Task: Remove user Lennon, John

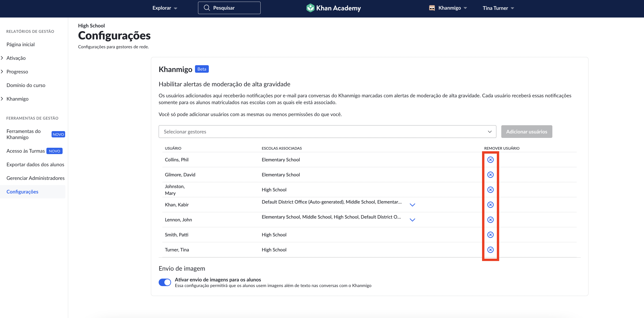Action: tap(490, 220)
